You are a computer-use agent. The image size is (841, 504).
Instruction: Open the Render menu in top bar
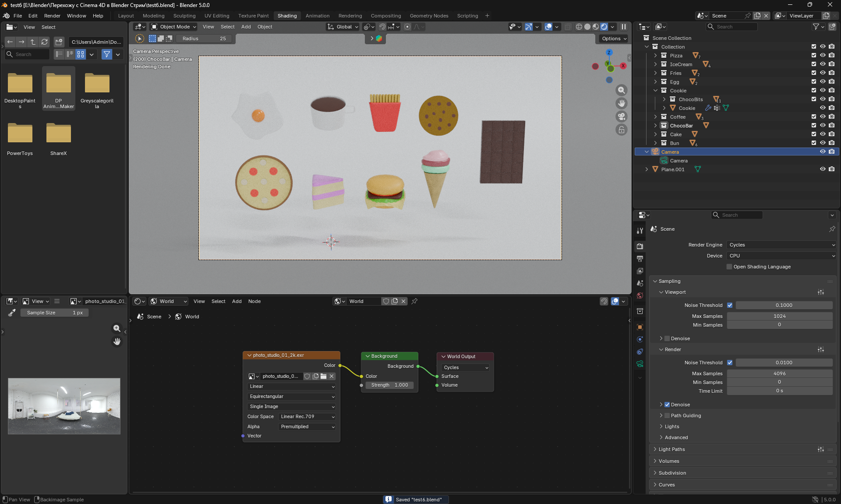pos(52,16)
